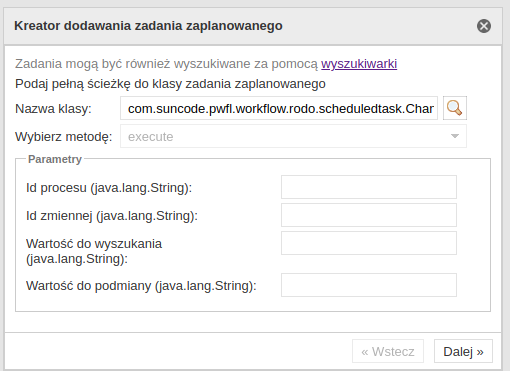
Task: Go back with the Wstecz button
Action: (x=388, y=351)
